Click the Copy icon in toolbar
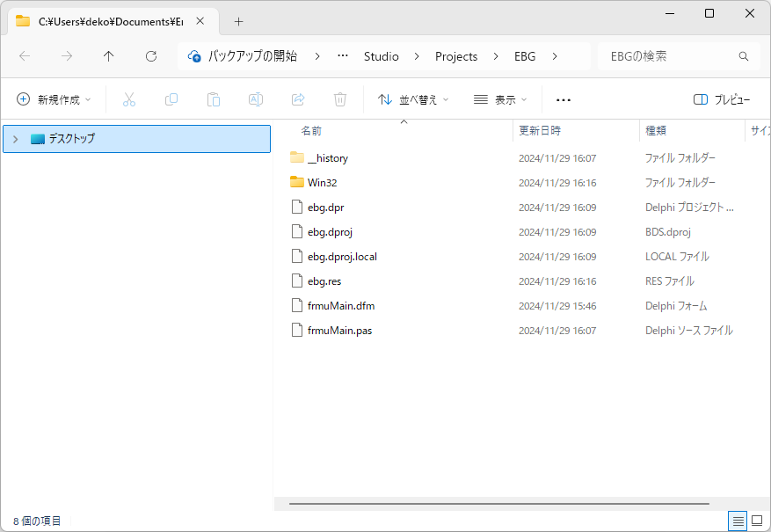This screenshot has height=532, width=771. tap(171, 100)
